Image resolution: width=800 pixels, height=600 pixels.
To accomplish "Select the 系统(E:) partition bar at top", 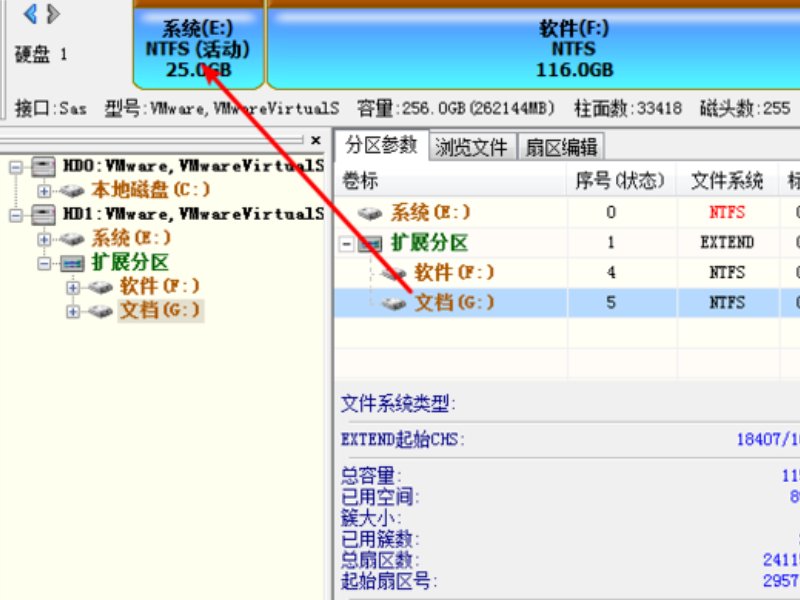I will [x=195, y=45].
